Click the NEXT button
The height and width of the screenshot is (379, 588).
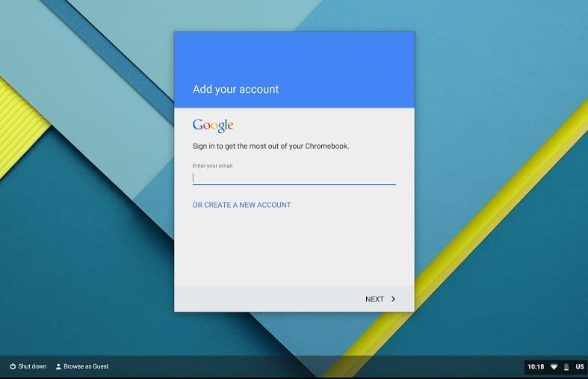pos(380,299)
